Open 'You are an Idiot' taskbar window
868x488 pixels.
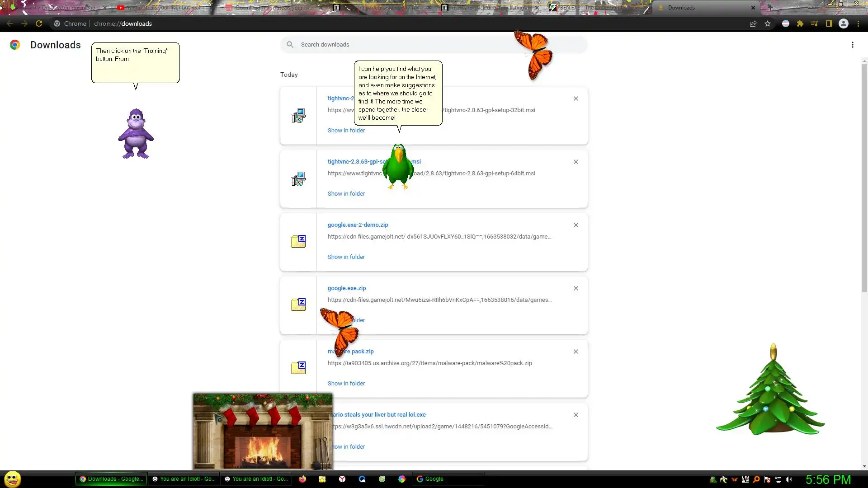tap(184, 479)
